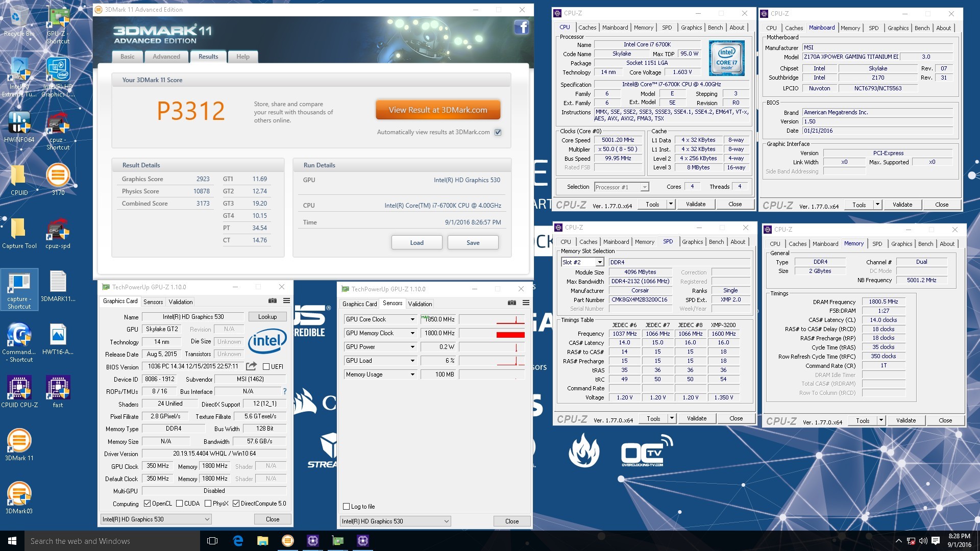Open the Action Center notification icon
The height and width of the screenshot is (551, 980).
click(x=936, y=541)
